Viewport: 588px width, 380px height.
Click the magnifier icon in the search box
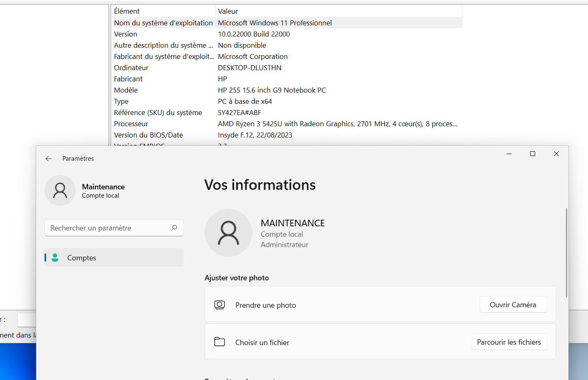(x=174, y=228)
